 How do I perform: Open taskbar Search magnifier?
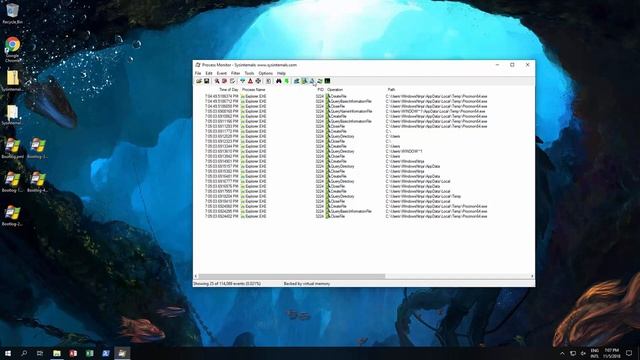[x=24, y=353]
